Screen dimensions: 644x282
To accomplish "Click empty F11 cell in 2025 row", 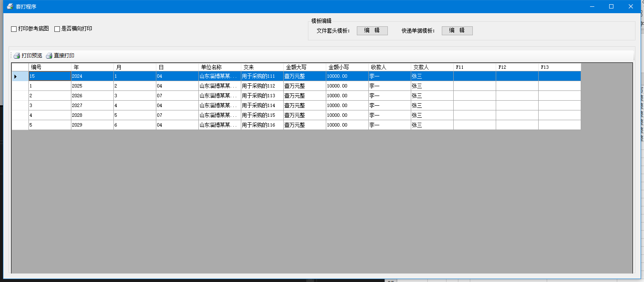I will [475, 86].
